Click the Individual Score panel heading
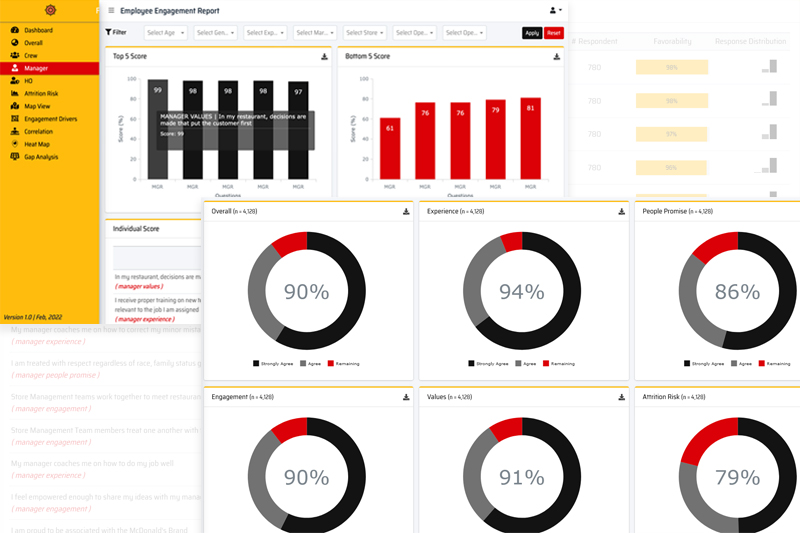This screenshot has height=533, width=800. (136, 229)
